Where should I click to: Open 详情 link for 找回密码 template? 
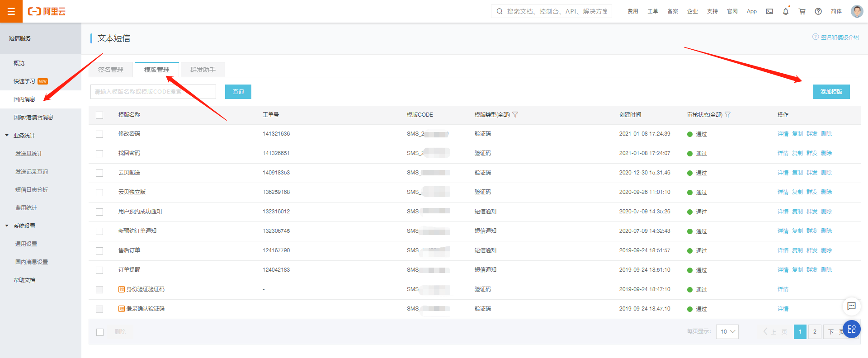[783, 153]
